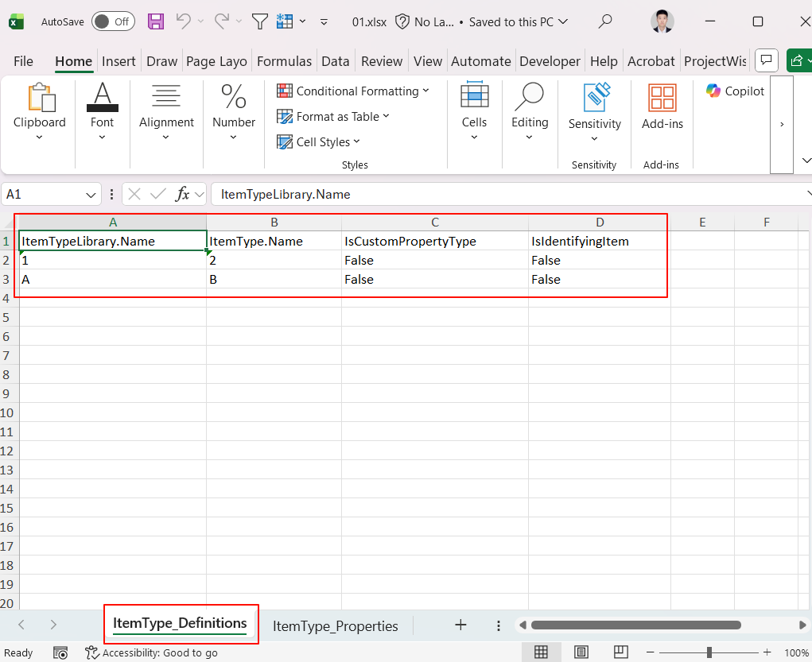Click the zoom slider handle
812x662 pixels.
point(709,652)
